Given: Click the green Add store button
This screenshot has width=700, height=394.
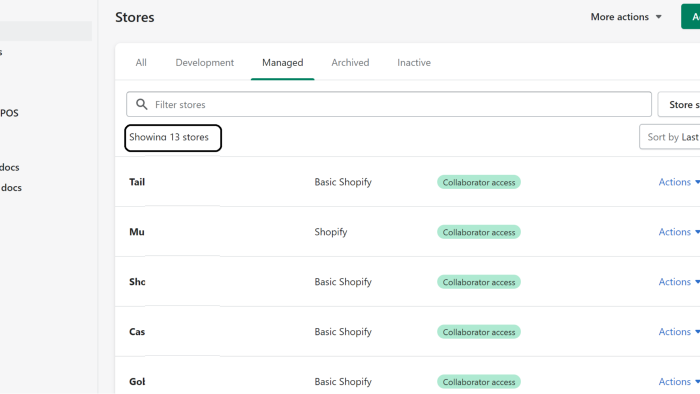Looking at the screenshot, I should pyautogui.click(x=691, y=17).
